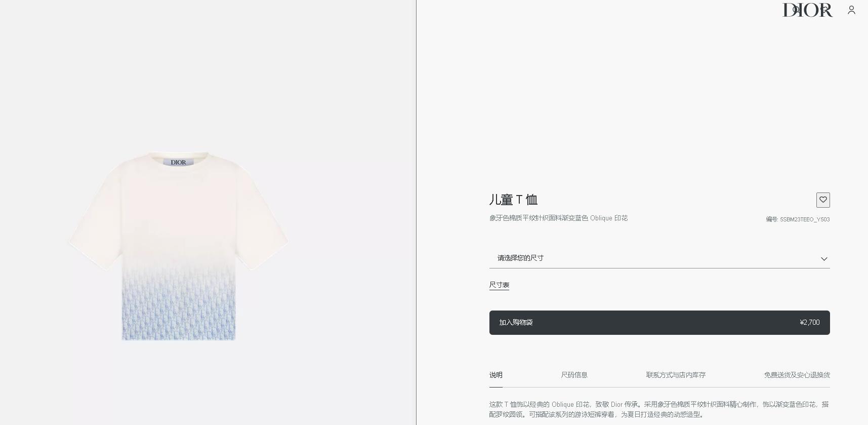
Task: Open the account profile icon
Action: pyautogui.click(x=851, y=10)
